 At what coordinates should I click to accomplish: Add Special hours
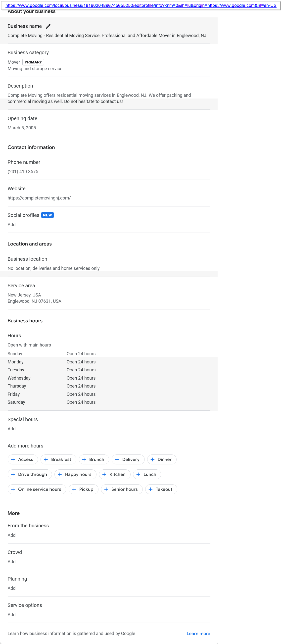point(11,429)
